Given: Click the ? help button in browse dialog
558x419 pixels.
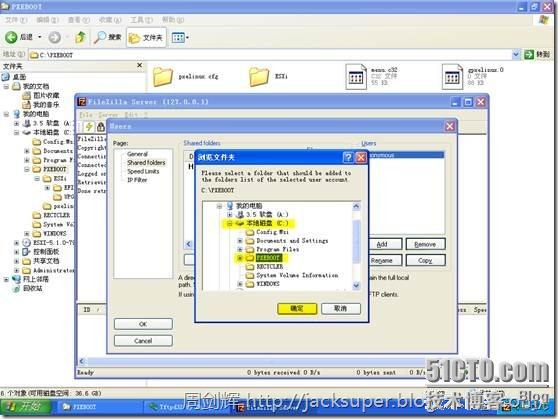Looking at the screenshot, I should point(348,157).
